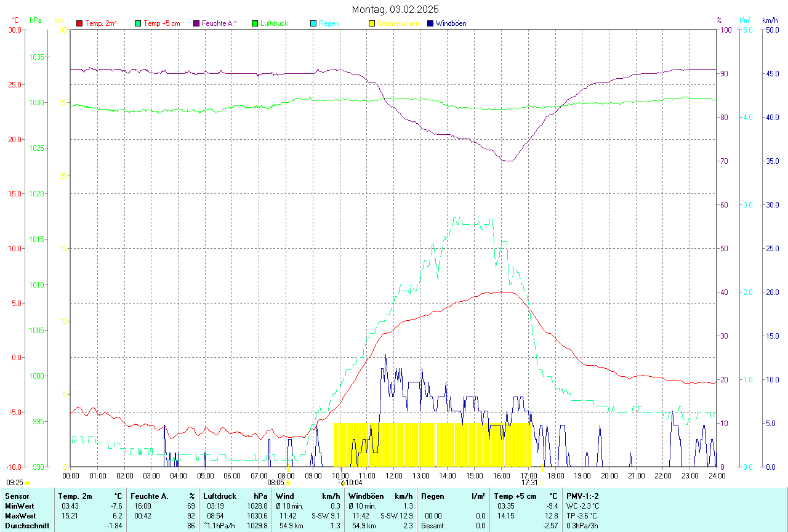Screen dimensions: 788x532
Task: Click the Durchschnitt row label
Action: click(x=25, y=526)
